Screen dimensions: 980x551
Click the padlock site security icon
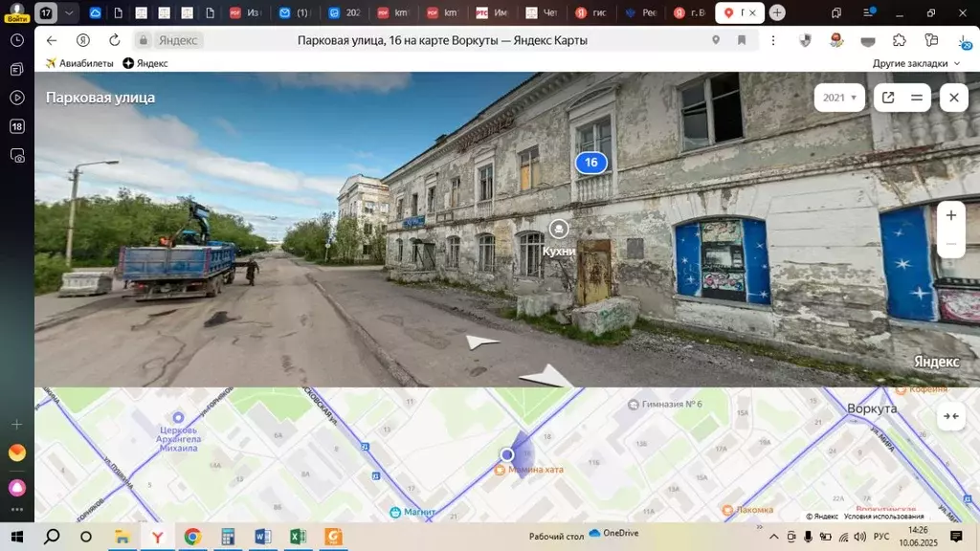pos(144,40)
